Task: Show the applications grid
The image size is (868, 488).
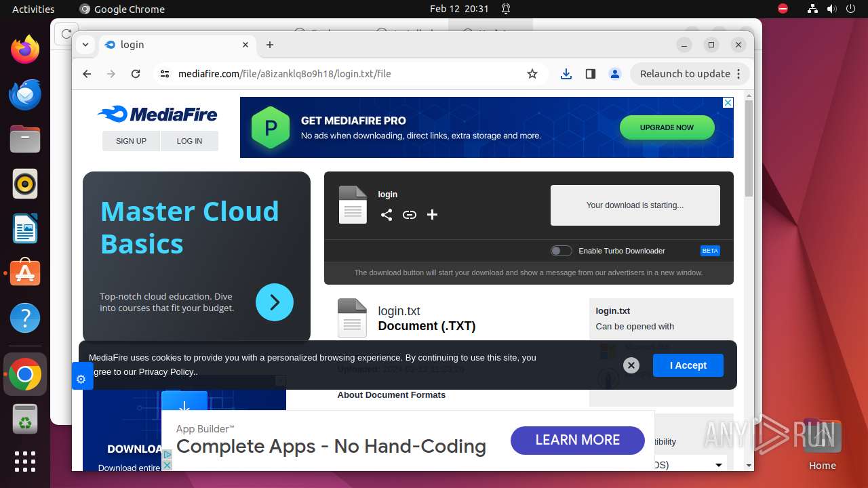Action: tap(25, 462)
